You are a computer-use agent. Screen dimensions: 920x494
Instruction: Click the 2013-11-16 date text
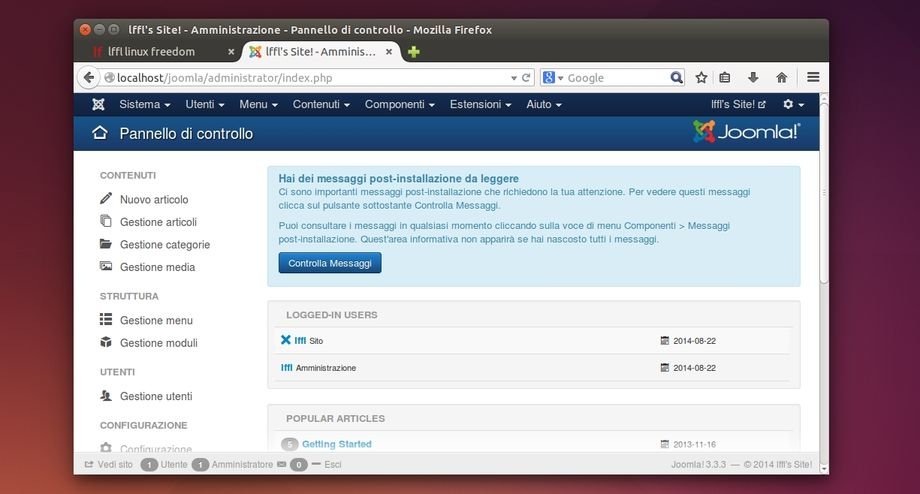click(x=694, y=444)
